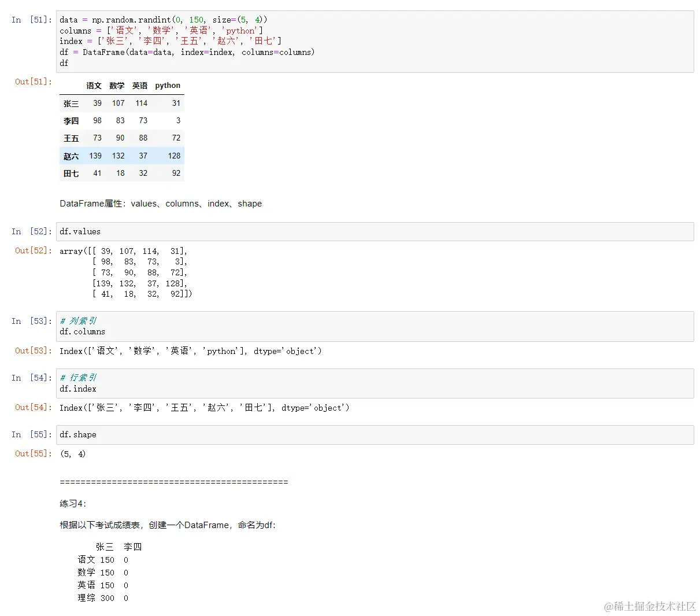Screen dimensions: 700x616
Task: Click code cell In [51] creating the DataFrame
Action: click(x=375, y=42)
